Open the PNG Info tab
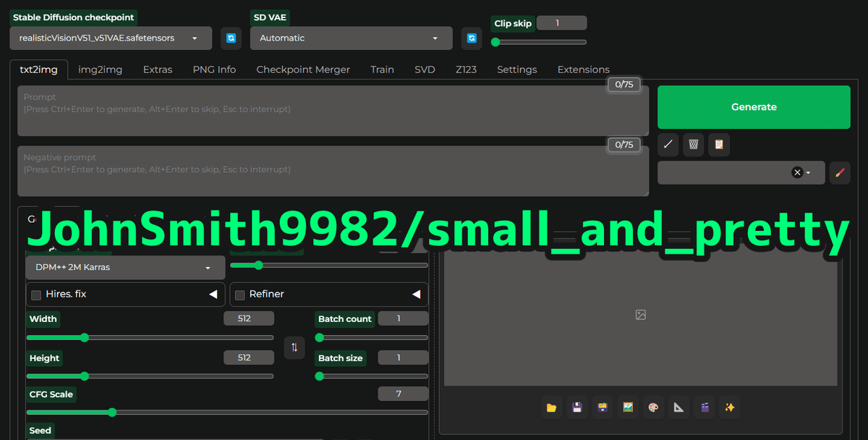 click(214, 69)
